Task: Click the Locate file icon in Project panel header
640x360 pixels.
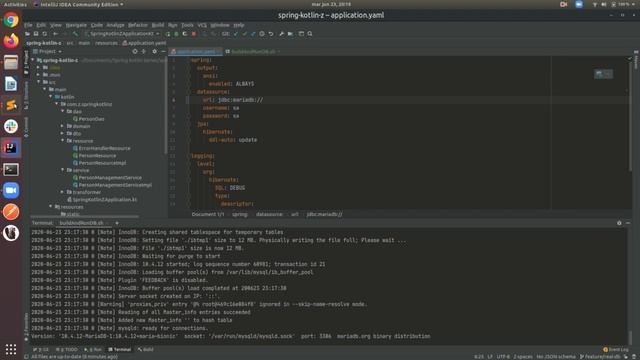Action: (135, 51)
